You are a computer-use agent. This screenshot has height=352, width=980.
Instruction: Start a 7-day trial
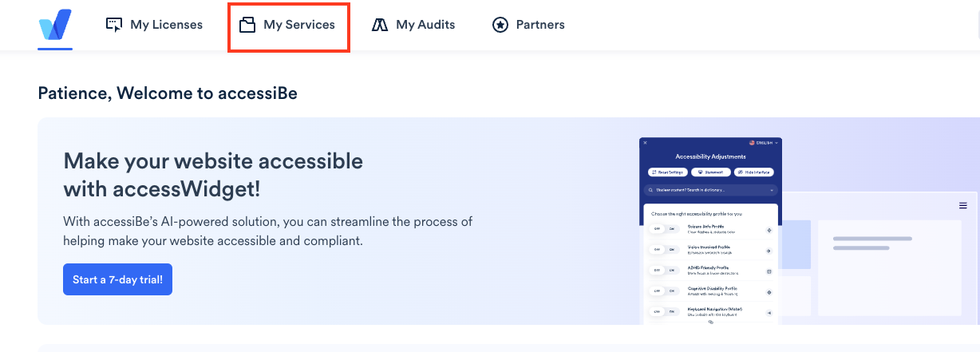pyautogui.click(x=117, y=279)
